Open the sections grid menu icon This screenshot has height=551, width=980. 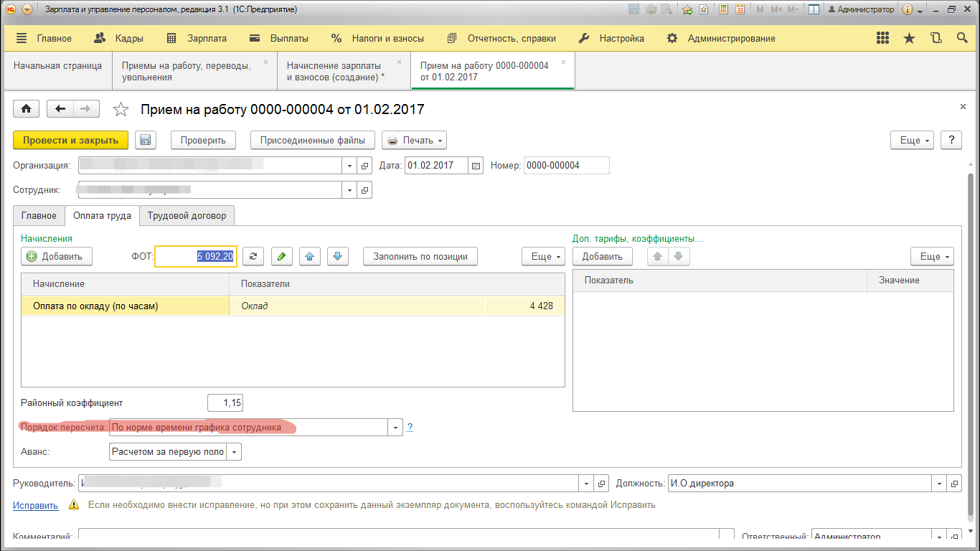(883, 38)
